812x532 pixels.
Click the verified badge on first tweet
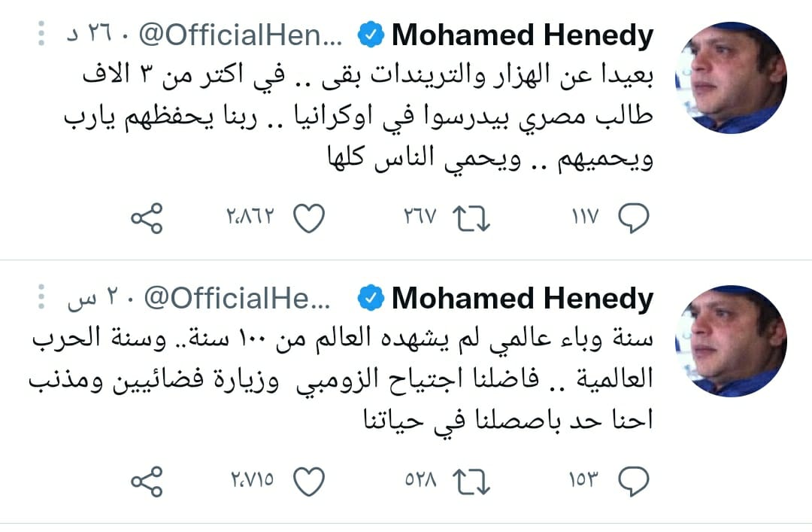[x=370, y=35]
